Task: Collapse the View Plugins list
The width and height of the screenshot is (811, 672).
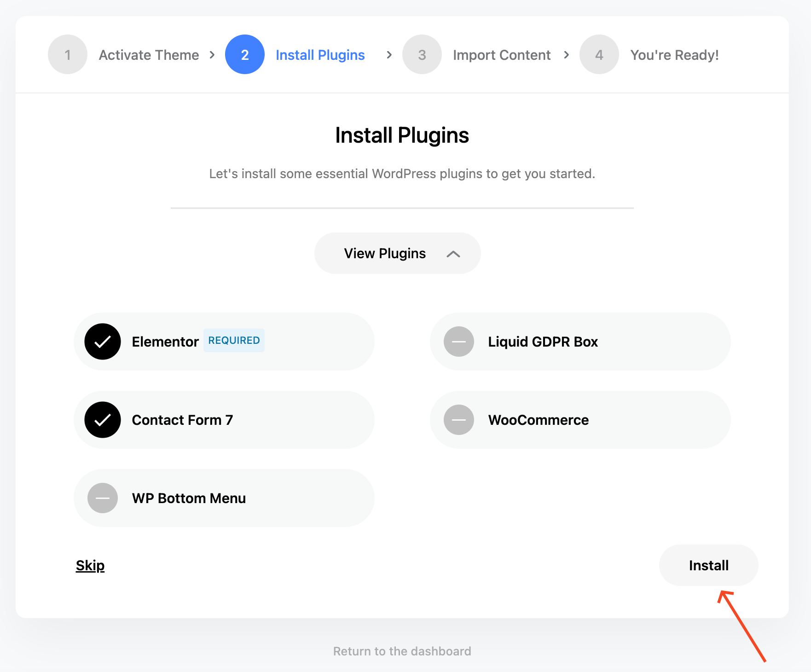Action: tap(398, 254)
